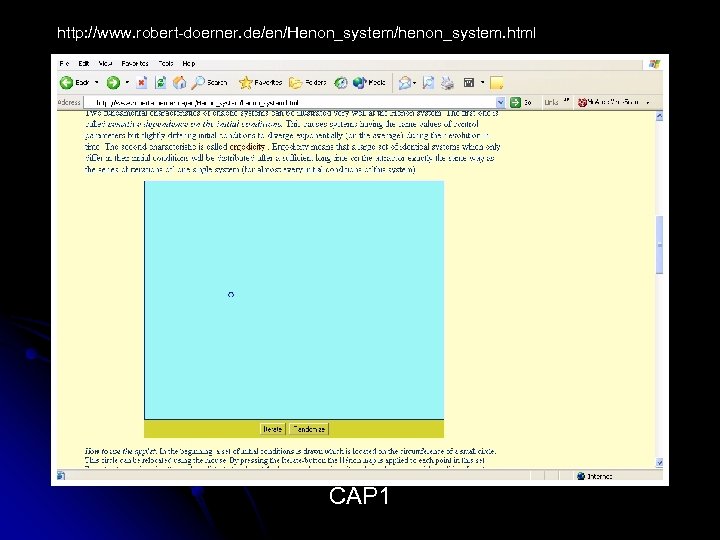Image resolution: width=720 pixels, height=540 pixels.
Task: Click the 'How to use the applet' text
Action: [x=120, y=451]
